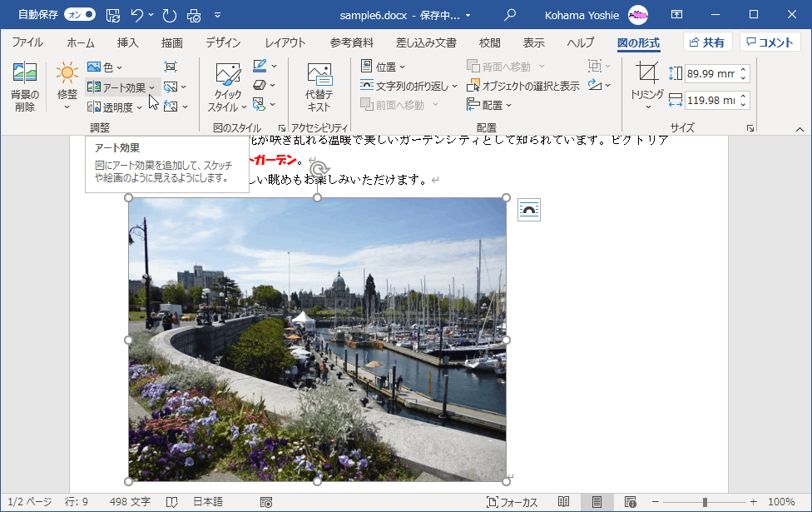Click the width field showing 119.98 mm

[x=711, y=101]
